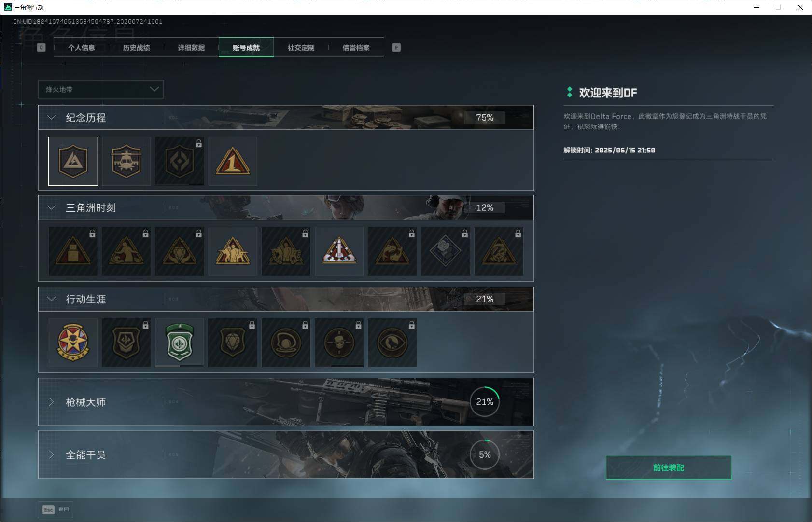Select the locked raven eye round badge
This screenshot has height=522, width=812.
click(x=392, y=343)
